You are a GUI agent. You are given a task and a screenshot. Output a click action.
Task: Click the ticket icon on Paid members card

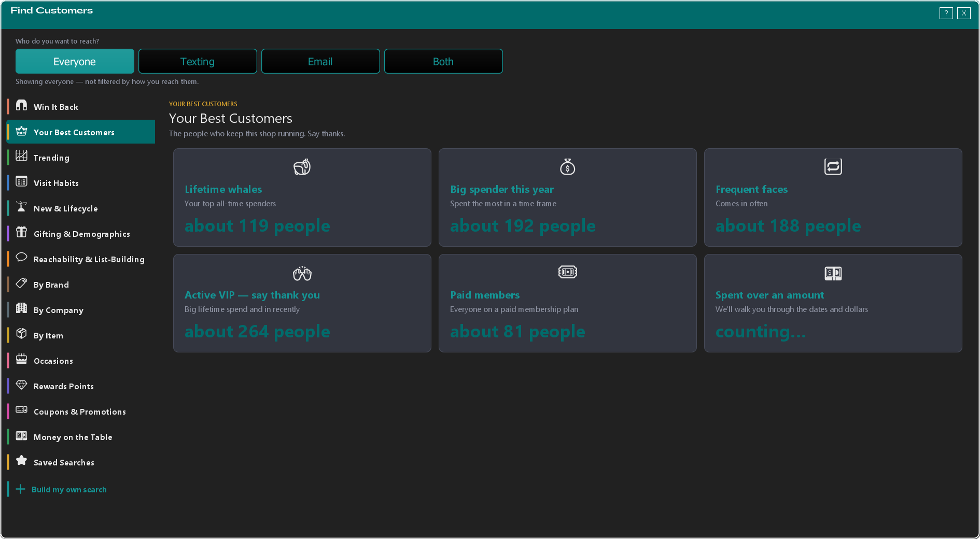click(568, 272)
